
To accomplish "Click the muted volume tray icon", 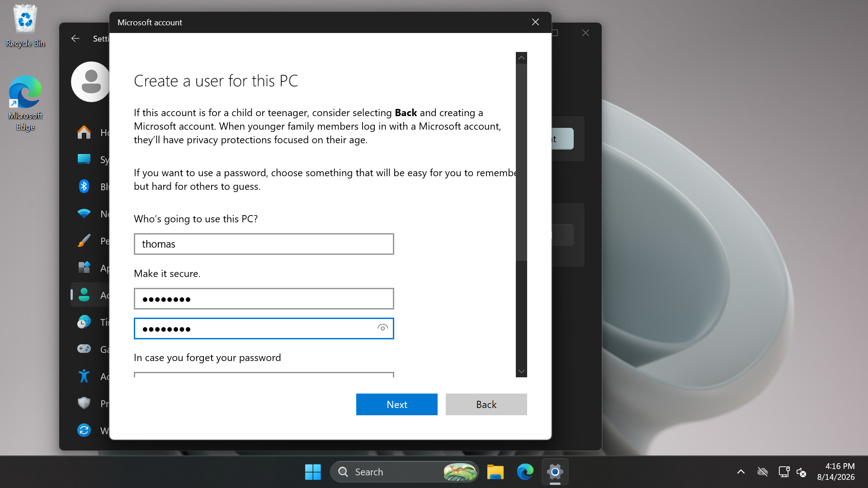I will (802, 472).
